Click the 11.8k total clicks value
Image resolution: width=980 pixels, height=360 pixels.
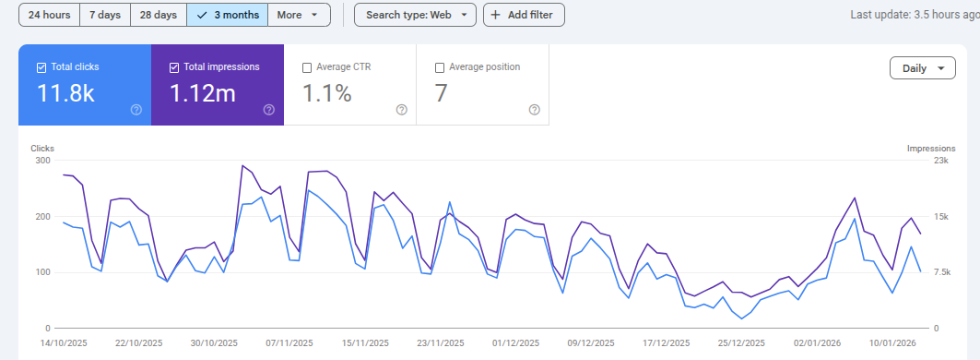click(x=65, y=93)
